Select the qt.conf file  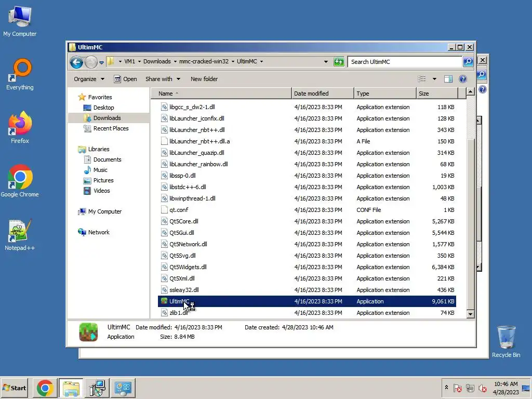tap(307, 210)
